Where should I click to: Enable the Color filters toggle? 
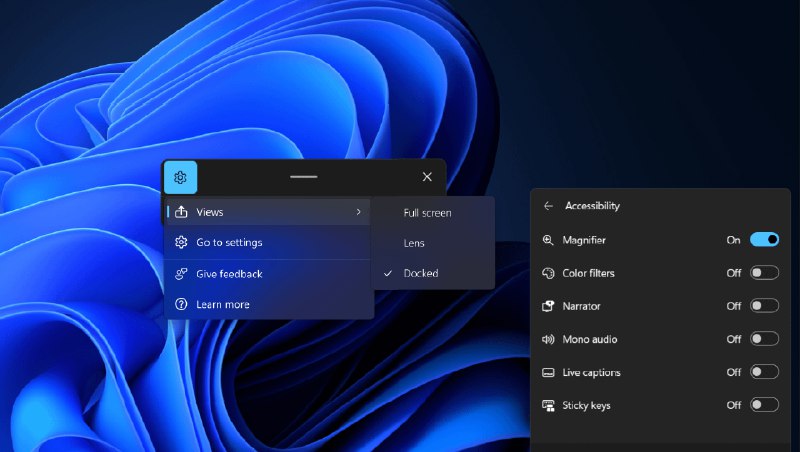pos(764,273)
